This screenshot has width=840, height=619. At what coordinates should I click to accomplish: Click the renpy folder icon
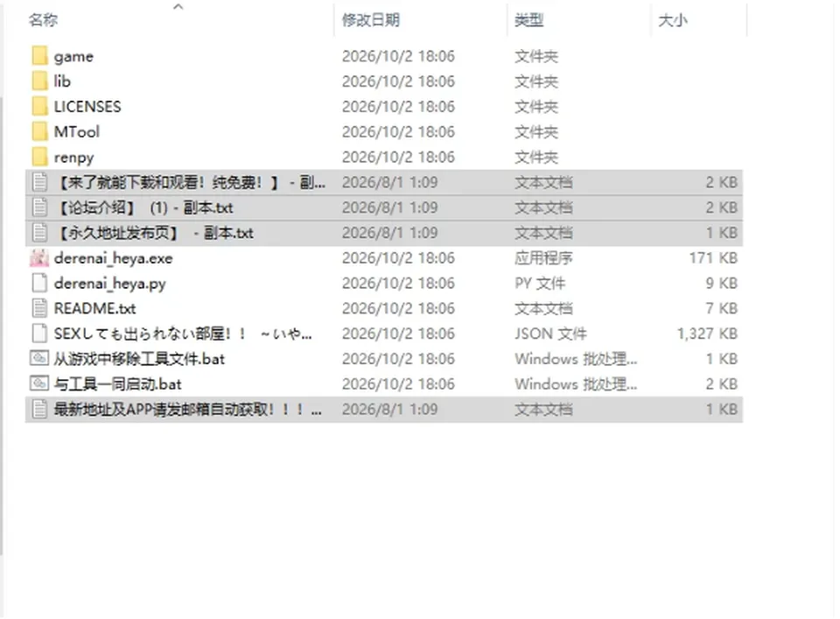pyautogui.click(x=39, y=157)
